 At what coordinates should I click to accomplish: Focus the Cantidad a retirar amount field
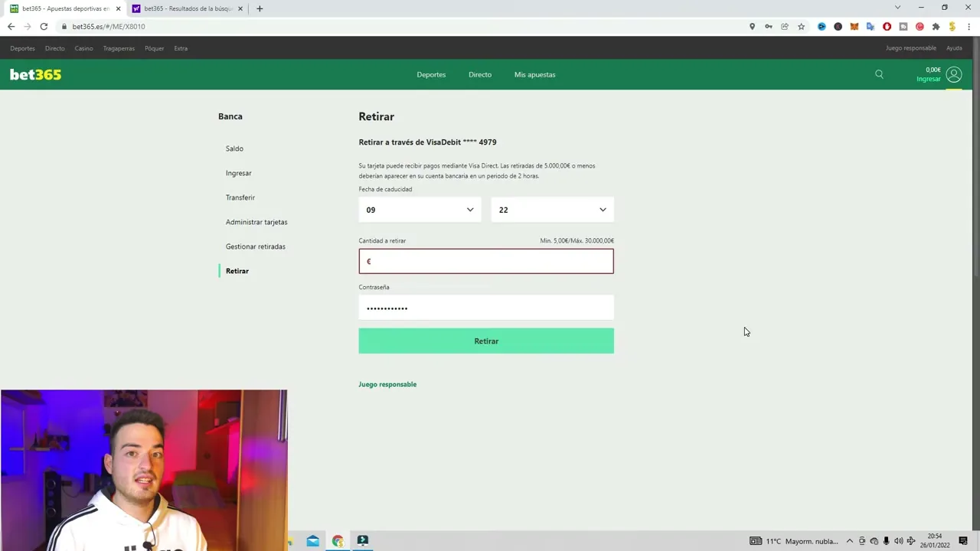click(486, 261)
